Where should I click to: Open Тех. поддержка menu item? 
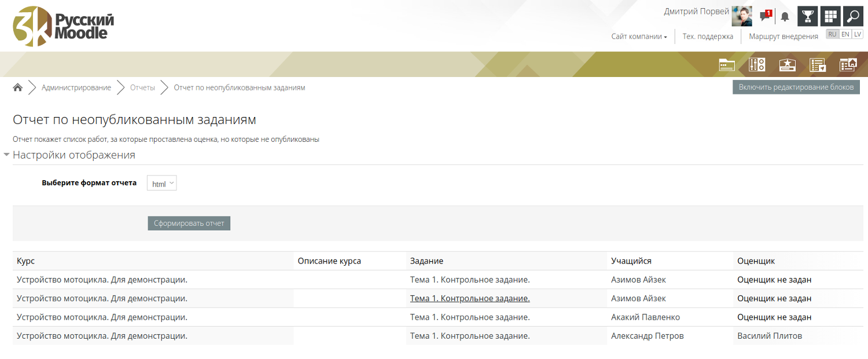tap(708, 36)
